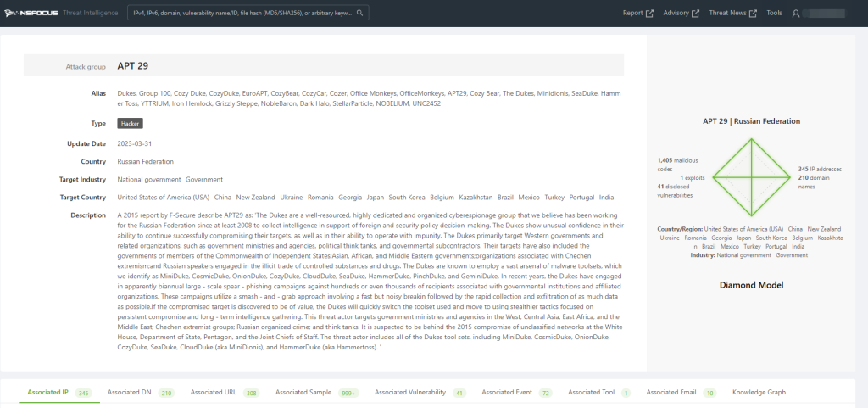Screen dimensions: 868x408
Task: Open the Report link
Action: coord(632,13)
